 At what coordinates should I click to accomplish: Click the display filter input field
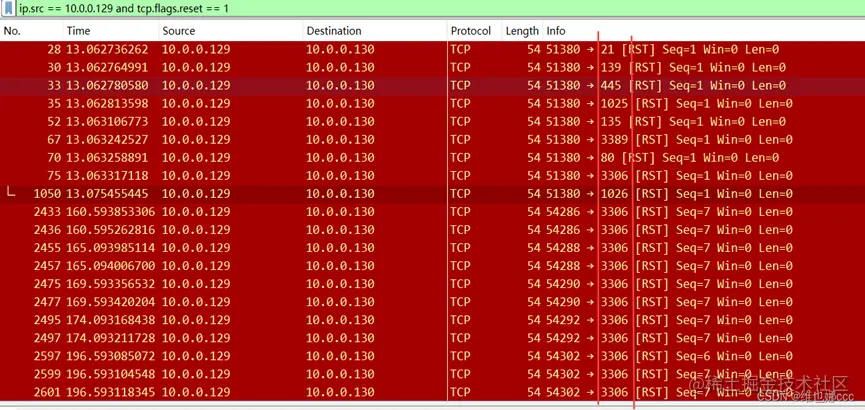point(439,8)
